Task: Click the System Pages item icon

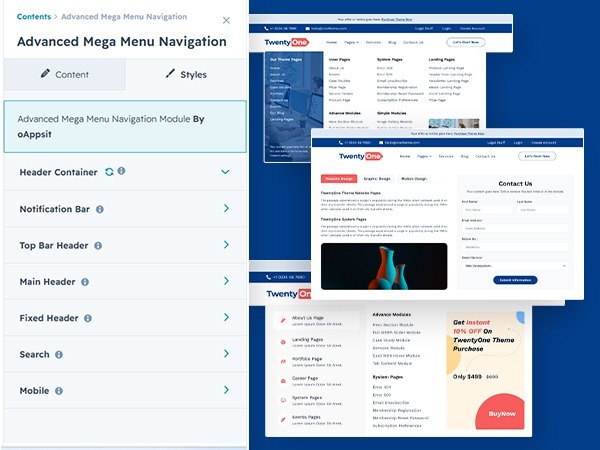Action: coord(283,400)
